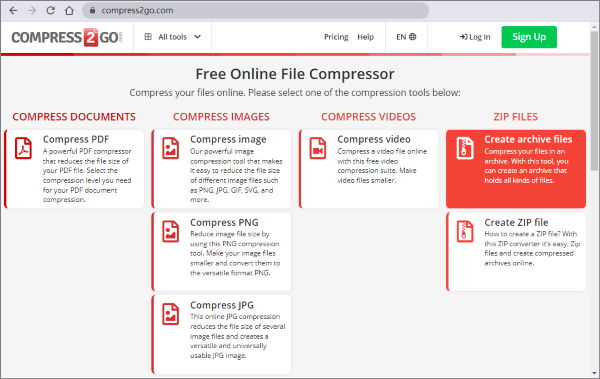This screenshot has height=379, width=600.
Task: Click the Compress JPG file icon
Action: pos(171,314)
